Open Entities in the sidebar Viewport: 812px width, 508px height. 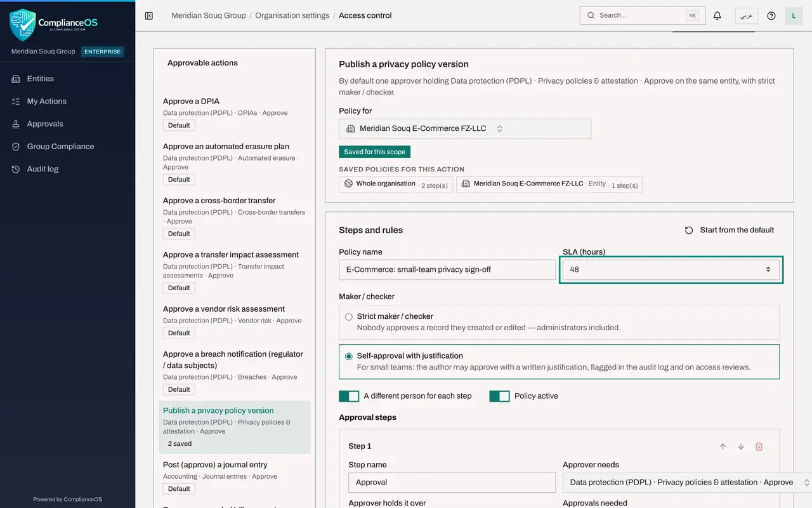coord(67,79)
